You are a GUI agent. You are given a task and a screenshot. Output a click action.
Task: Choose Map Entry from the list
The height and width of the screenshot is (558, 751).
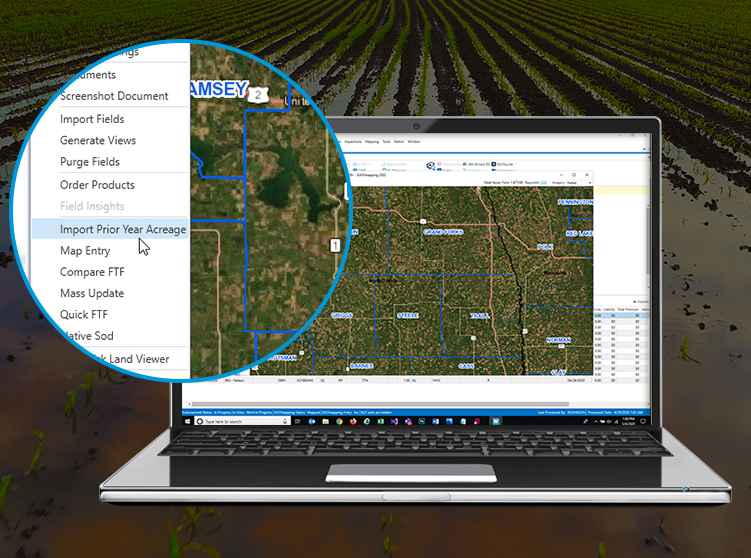coord(85,251)
